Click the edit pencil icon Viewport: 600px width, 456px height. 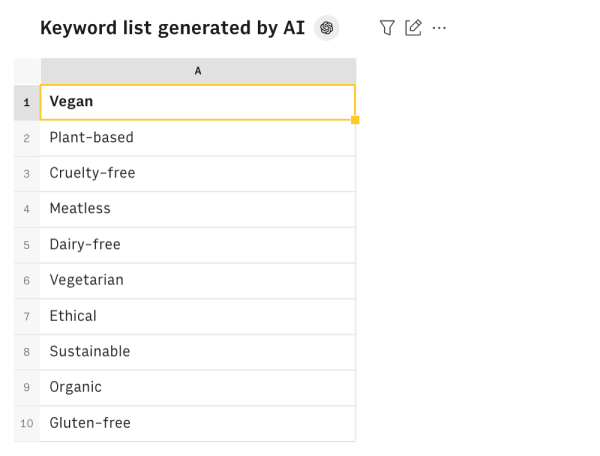click(413, 28)
